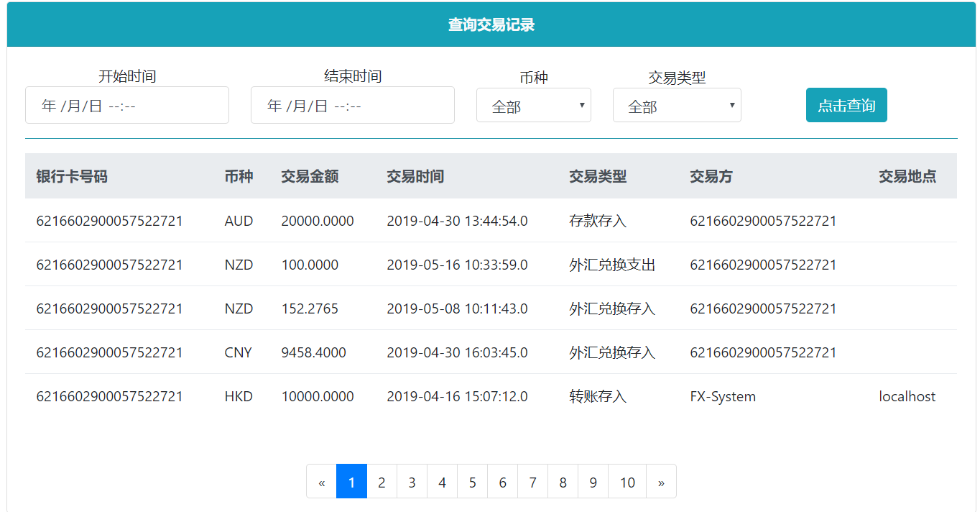
Task: Click amount 100.0000 cell
Action: [310, 265]
